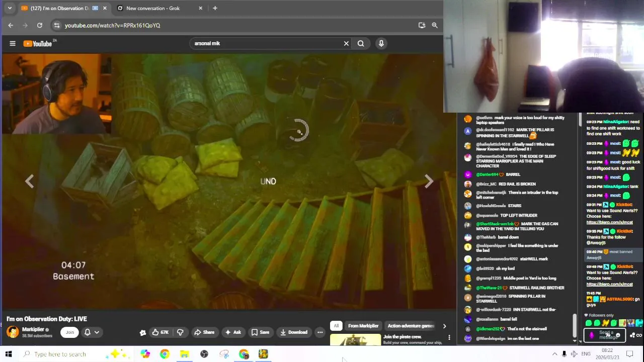Click the previous arrow on the video
The image size is (644, 362).
tap(29, 182)
